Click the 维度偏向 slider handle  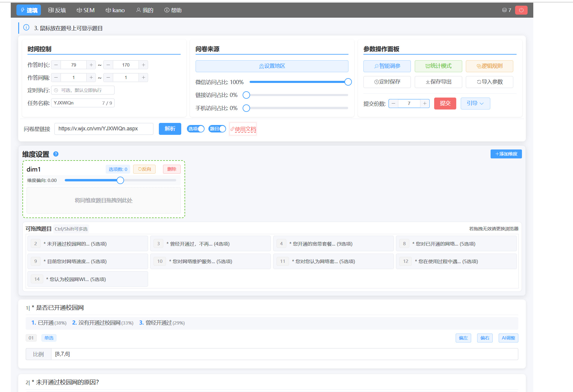(120, 180)
